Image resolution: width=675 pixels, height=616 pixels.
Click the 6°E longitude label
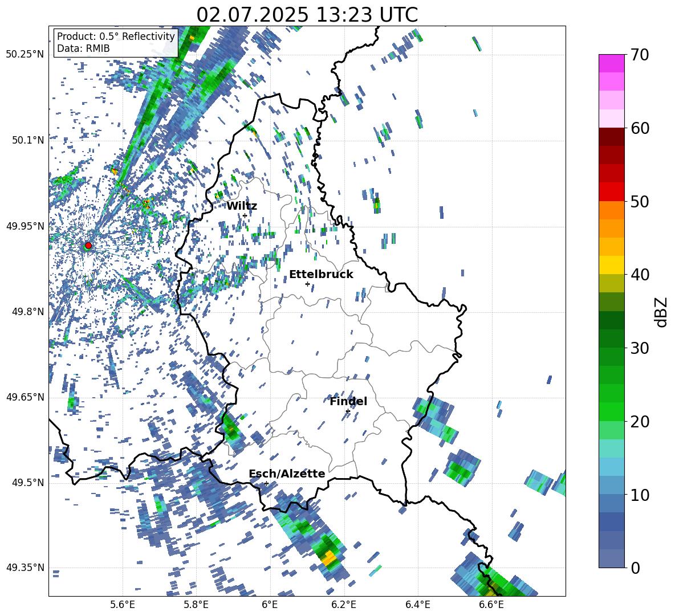[x=270, y=605]
